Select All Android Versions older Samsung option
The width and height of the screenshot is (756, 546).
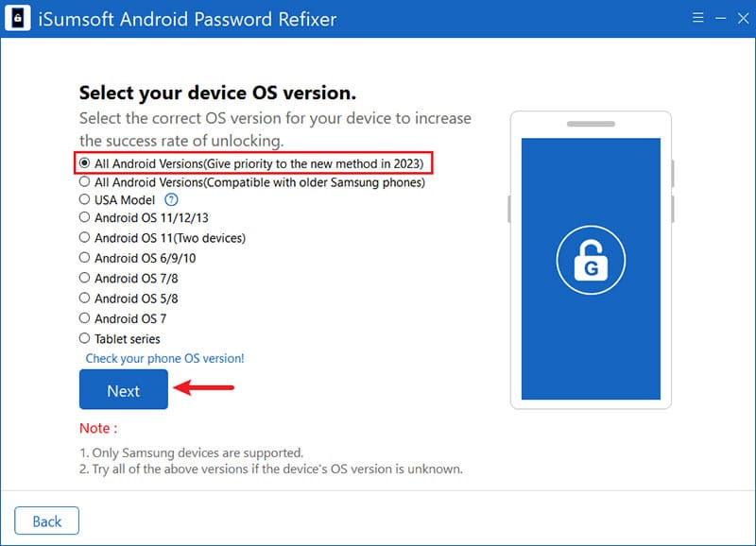point(85,182)
